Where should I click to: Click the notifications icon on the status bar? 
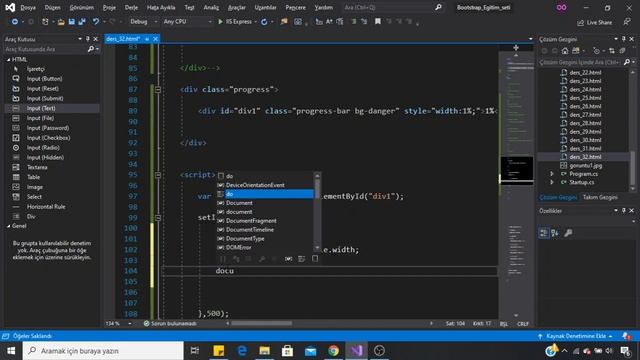tap(626, 336)
